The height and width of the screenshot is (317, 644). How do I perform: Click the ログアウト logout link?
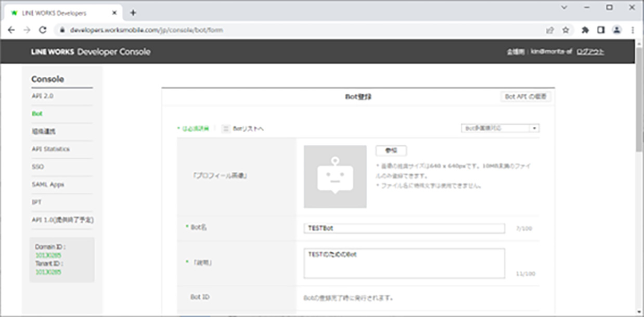tap(590, 52)
